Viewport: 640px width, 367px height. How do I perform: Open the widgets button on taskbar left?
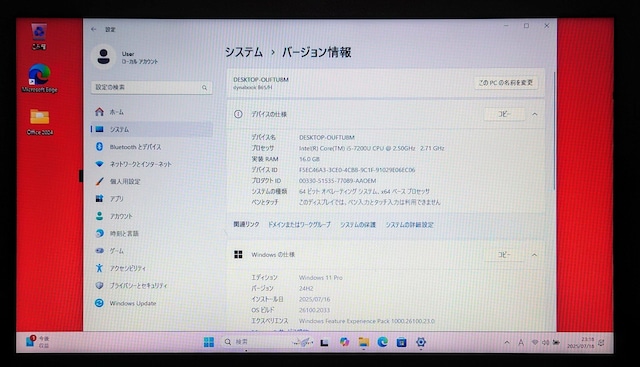[x=37, y=342]
